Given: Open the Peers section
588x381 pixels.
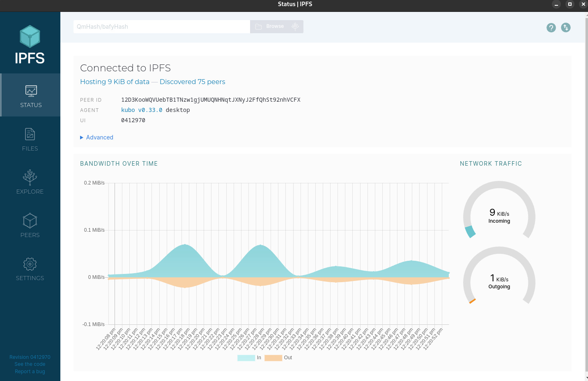Looking at the screenshot, I should click(x=30, y=225).
